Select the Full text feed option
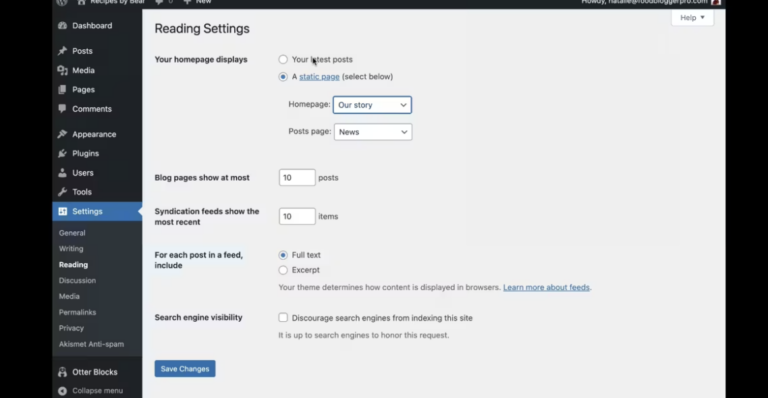The image size is (768, 398). click(x=283, y=255)
